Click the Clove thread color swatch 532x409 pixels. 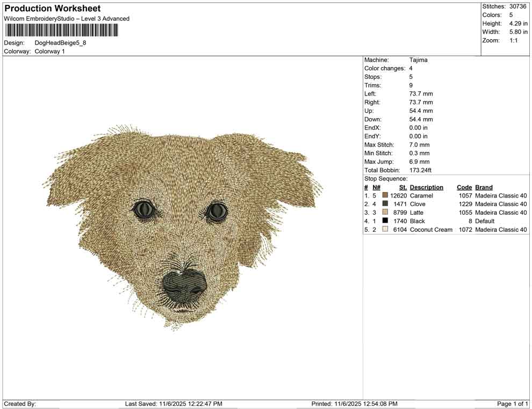[x=385, y=203]
